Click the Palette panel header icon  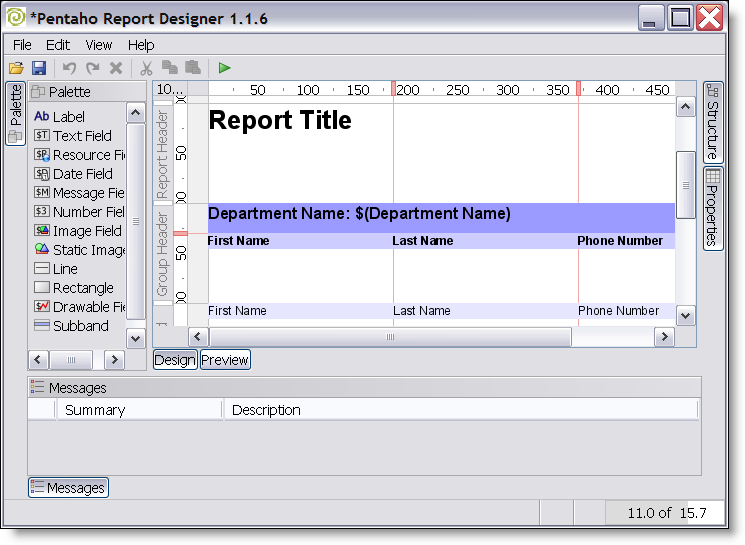pos(38,91)
